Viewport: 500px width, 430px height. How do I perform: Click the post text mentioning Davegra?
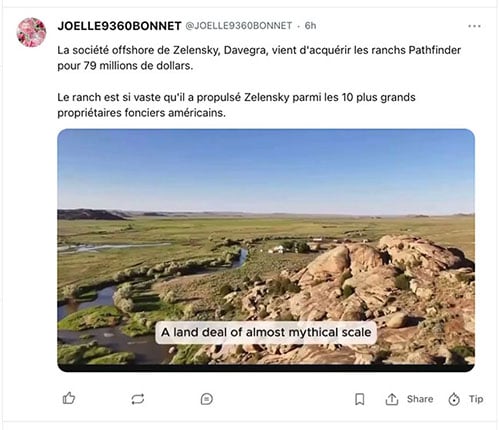coord(259,58)
